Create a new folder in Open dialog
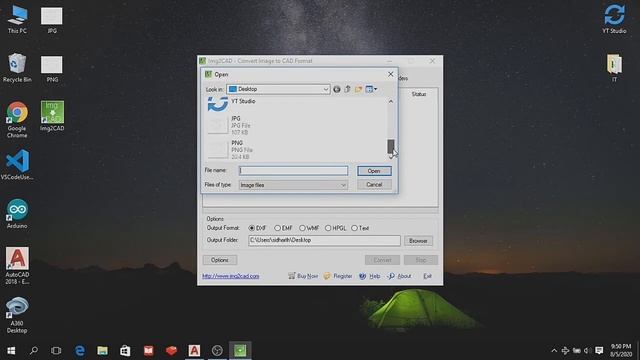The image size is (640, 360). (358, 89)
